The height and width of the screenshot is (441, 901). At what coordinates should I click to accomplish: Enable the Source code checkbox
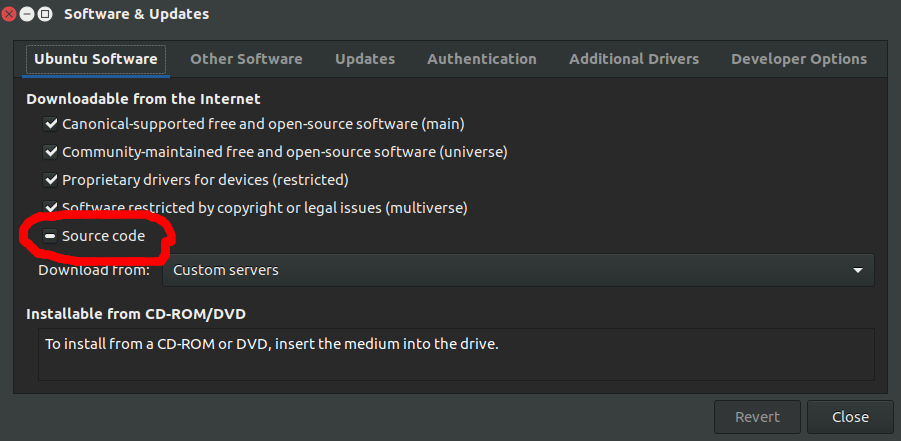[x=51, y=236]
